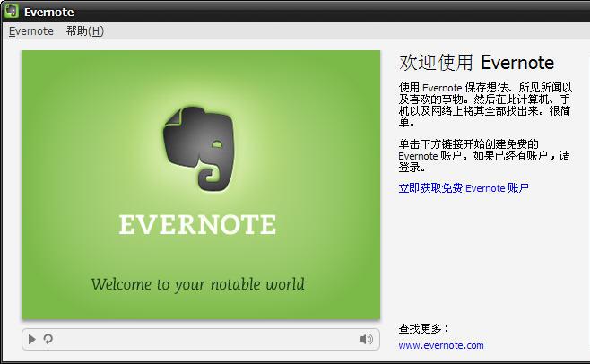Click the 欢迎使用 Evernote heading
Image resolution: width=590 pixels, height=364 pixels.
tap(476, 63)
